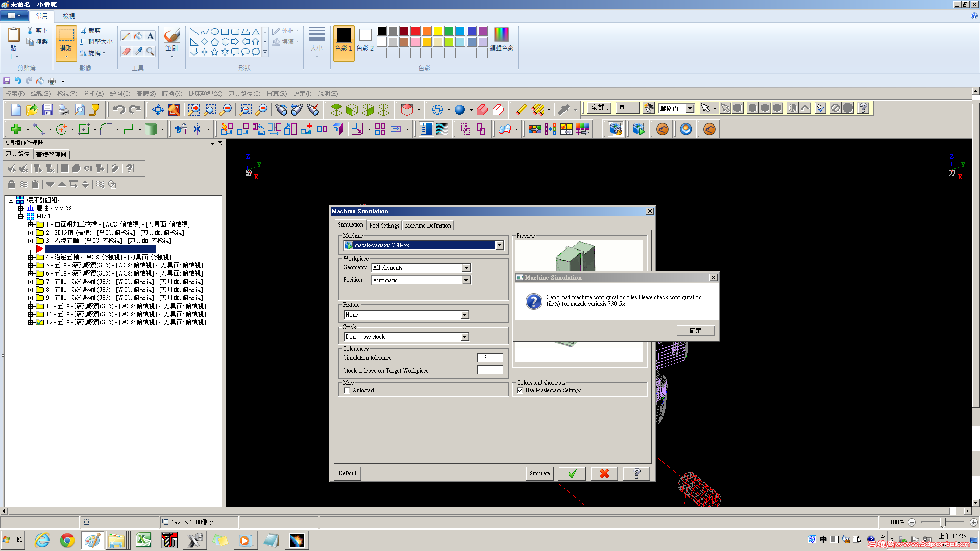Click the Trim scissors icon in Mastercam toolbar
The width and height of the screenshot is (980, 551).
coord(181,129)
